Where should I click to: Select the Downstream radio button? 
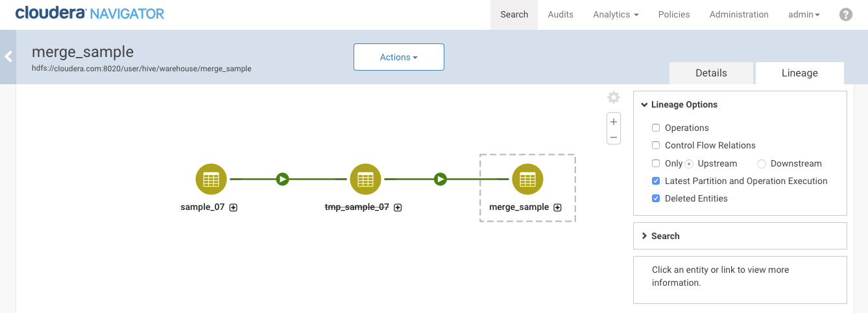coord(762,164)
